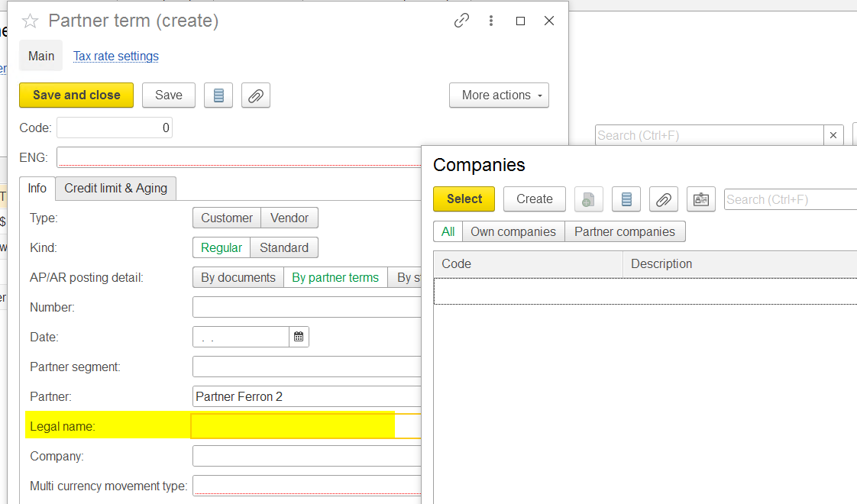857x504 pixels.
Task: Filter by Partner companies
Action: click(625, 232)
